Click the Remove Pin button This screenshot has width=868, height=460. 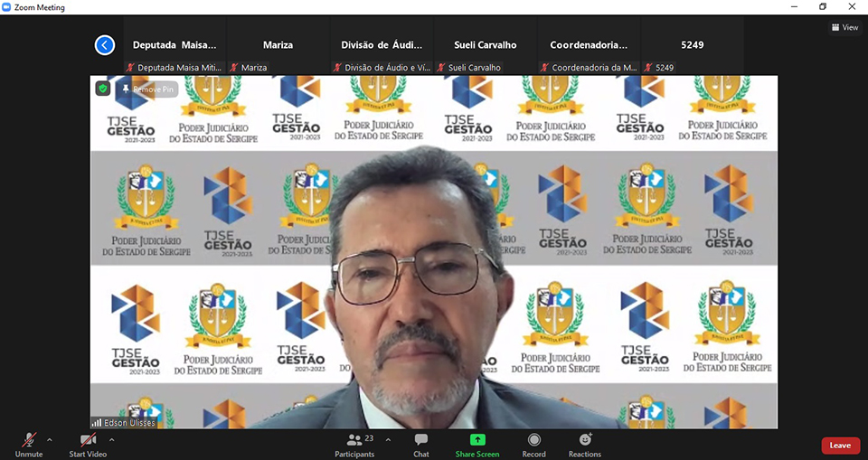tap(147, 89)
